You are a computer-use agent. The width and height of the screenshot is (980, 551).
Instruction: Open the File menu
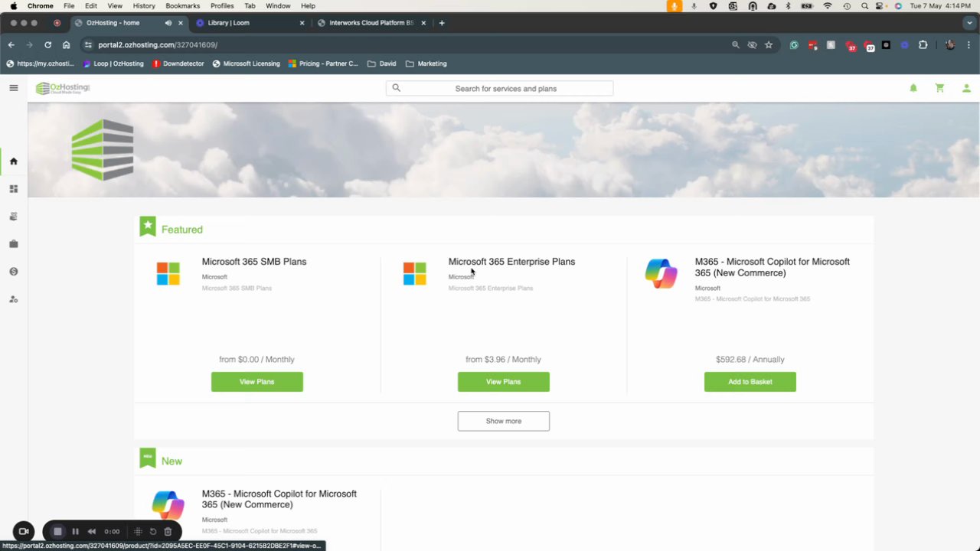pos(69,5)
